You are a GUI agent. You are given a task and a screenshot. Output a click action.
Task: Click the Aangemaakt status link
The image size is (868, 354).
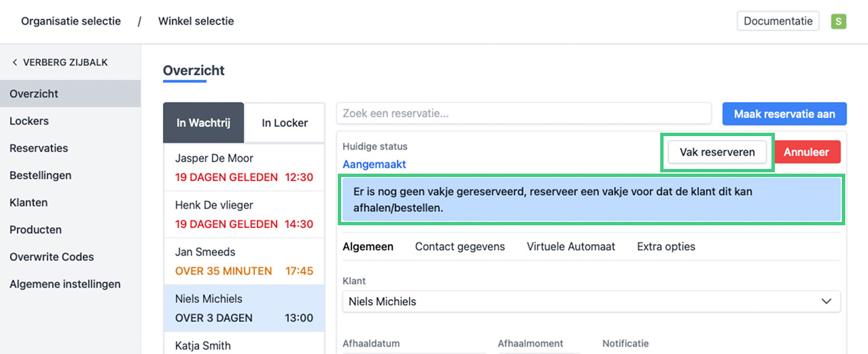coord(374,164)
